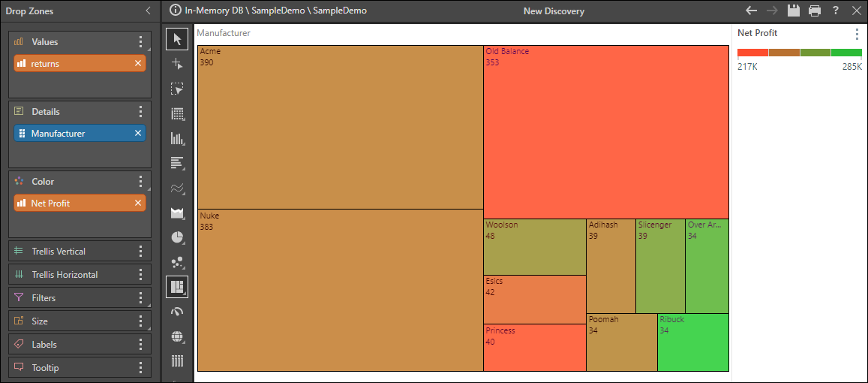
Task: Open Values zone options menu
Action: point(140,41)
